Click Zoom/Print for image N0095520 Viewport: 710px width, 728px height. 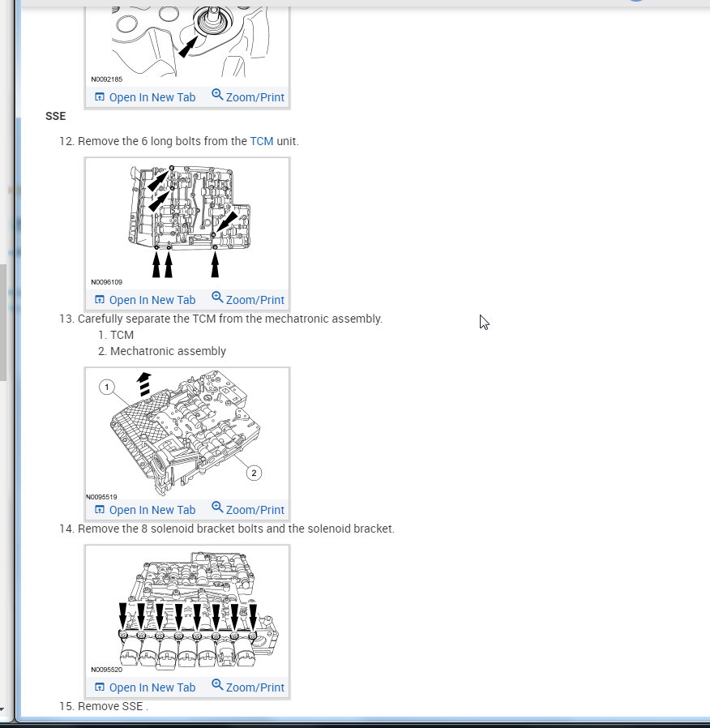click(x=254, y=687)
